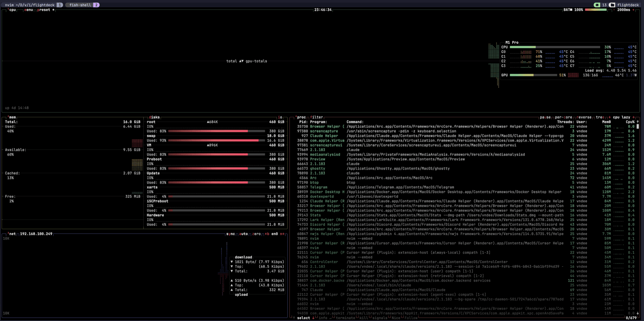Move selection up with select up arrow
This screenshot has height=321, width=644.
pyautogui.click(x=294, y=318)
